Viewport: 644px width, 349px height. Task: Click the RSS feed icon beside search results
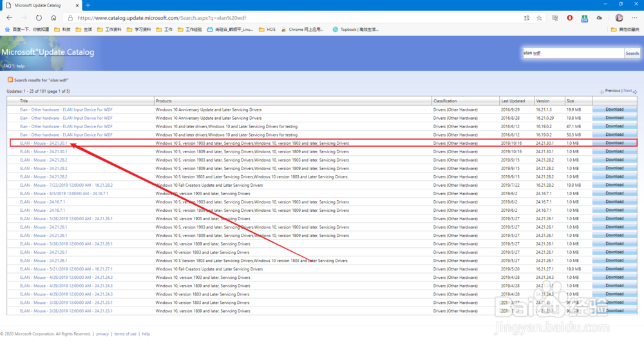pos(10,80)
